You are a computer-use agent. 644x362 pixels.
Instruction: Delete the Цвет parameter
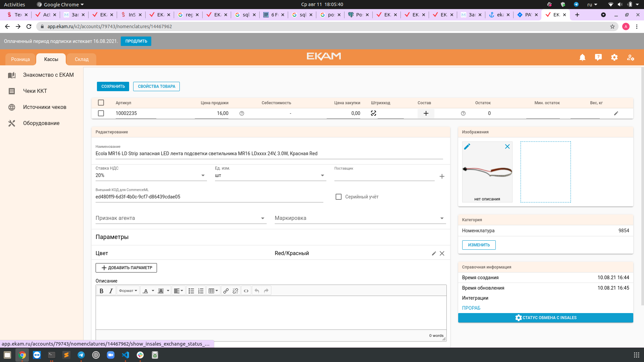pyautogui.click(x=442, y=253)
